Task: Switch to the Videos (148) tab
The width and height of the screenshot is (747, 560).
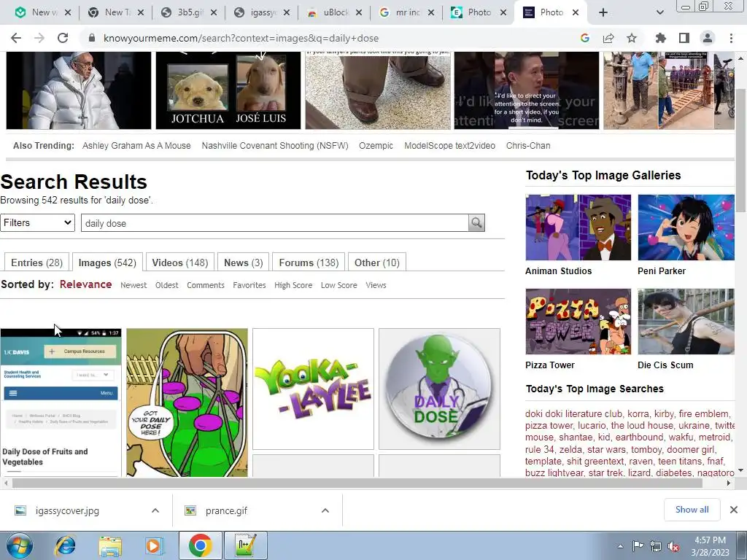Action: pyautogui.click(x=180, y=262)
